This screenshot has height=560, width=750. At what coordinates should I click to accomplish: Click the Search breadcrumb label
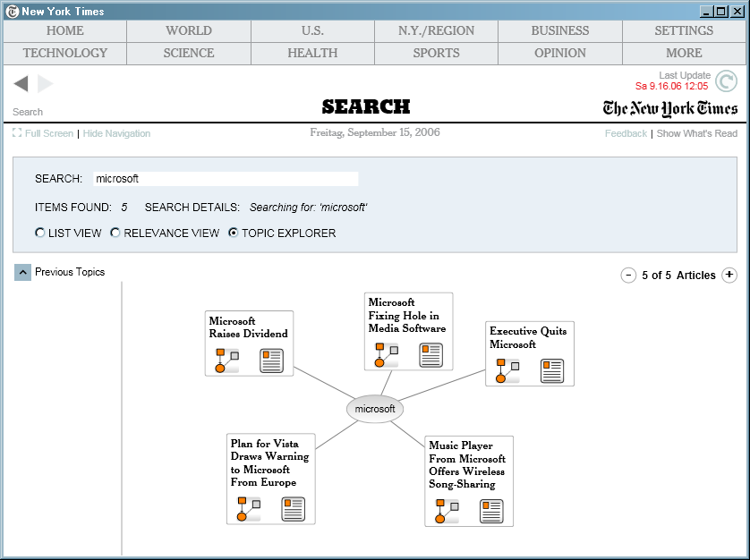(28, 112)
